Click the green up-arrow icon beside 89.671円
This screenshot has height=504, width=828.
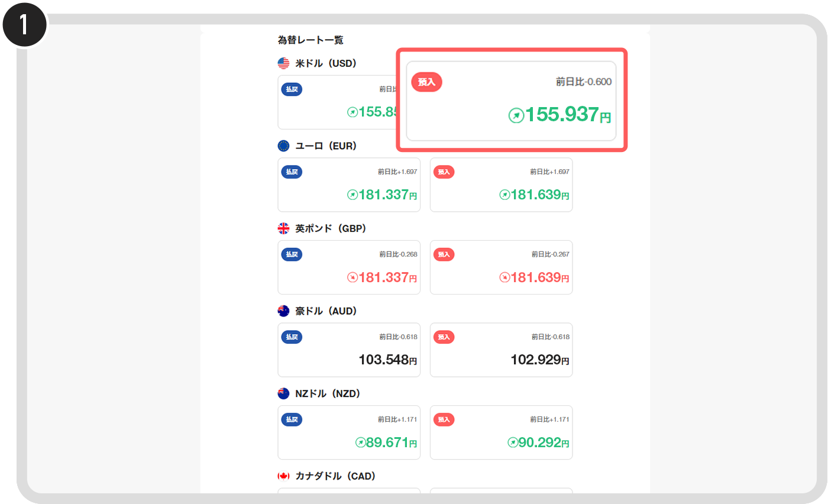[x=360, y=442]
